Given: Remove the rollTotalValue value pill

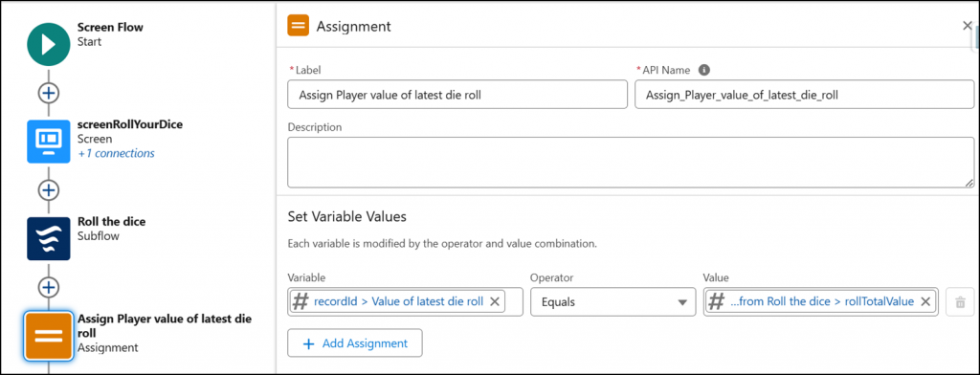Looking at the screenshot, I should [x=925, y=302].
